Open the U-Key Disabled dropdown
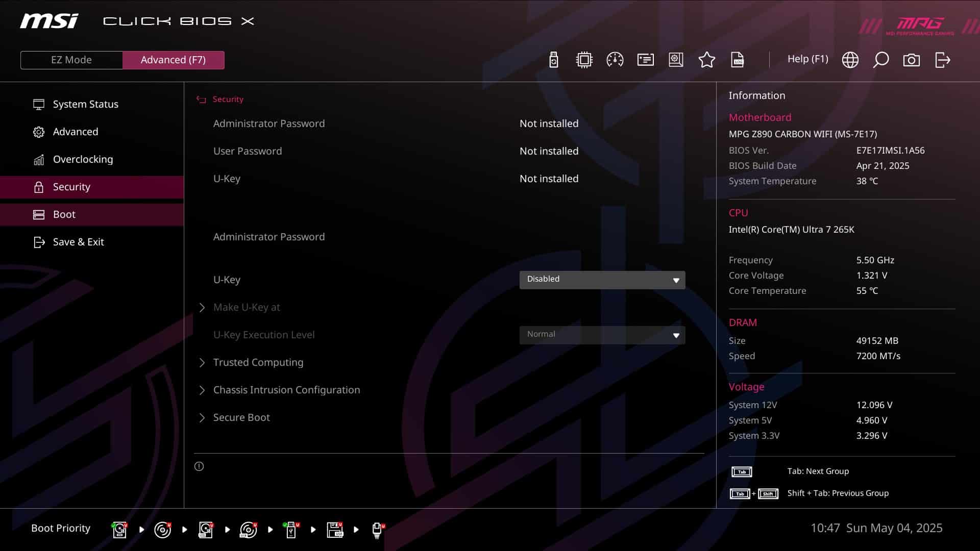 (x=602, y=280)
